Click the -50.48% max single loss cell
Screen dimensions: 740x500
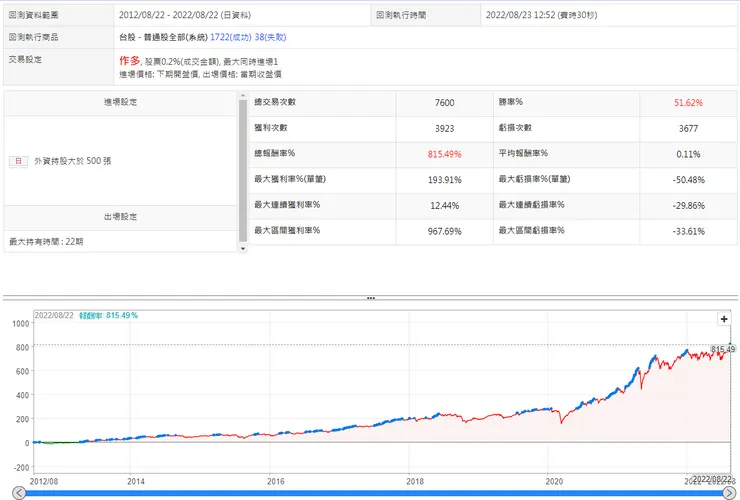point(688,180)
